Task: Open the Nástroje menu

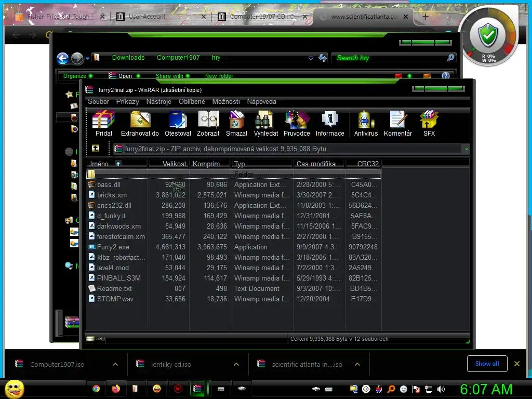Action: pyautogui.click(x=158, y=101)
